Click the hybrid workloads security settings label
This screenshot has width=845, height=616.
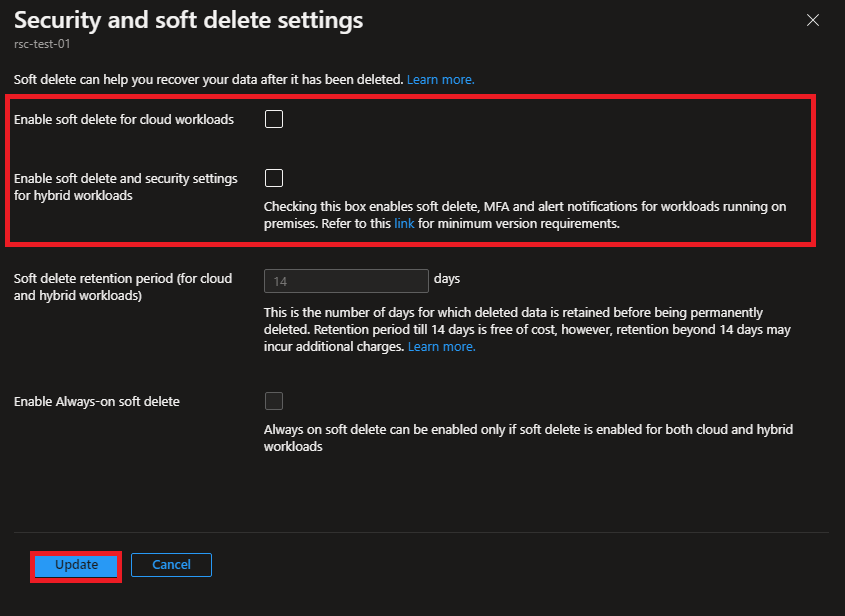point(126,187)
